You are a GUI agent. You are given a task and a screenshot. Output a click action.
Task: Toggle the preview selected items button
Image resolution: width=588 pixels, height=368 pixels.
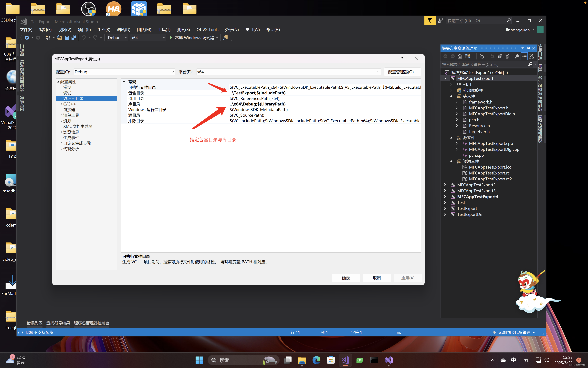[524, 57]
